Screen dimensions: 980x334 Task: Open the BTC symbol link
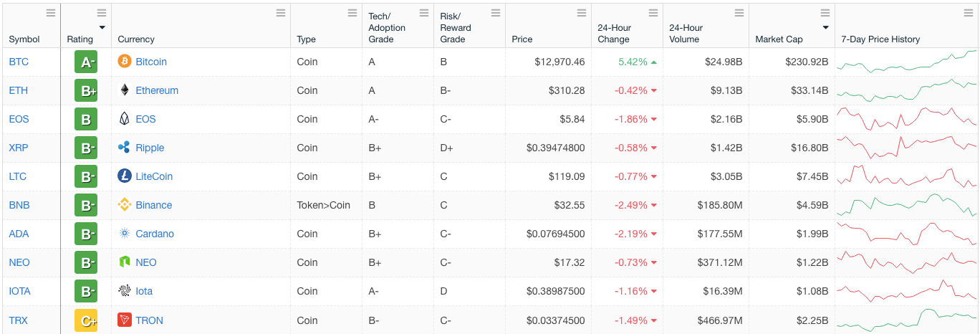19,62
